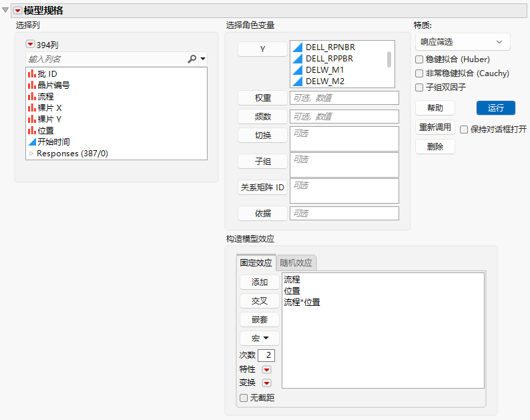
Task: Select the 位置 effect in model effects
Action: tap(292, 291)
